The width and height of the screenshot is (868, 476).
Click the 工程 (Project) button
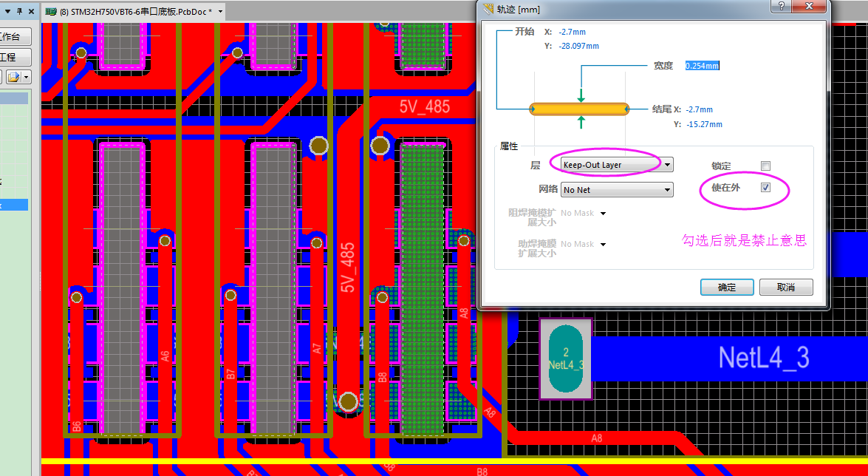[15, 57]
